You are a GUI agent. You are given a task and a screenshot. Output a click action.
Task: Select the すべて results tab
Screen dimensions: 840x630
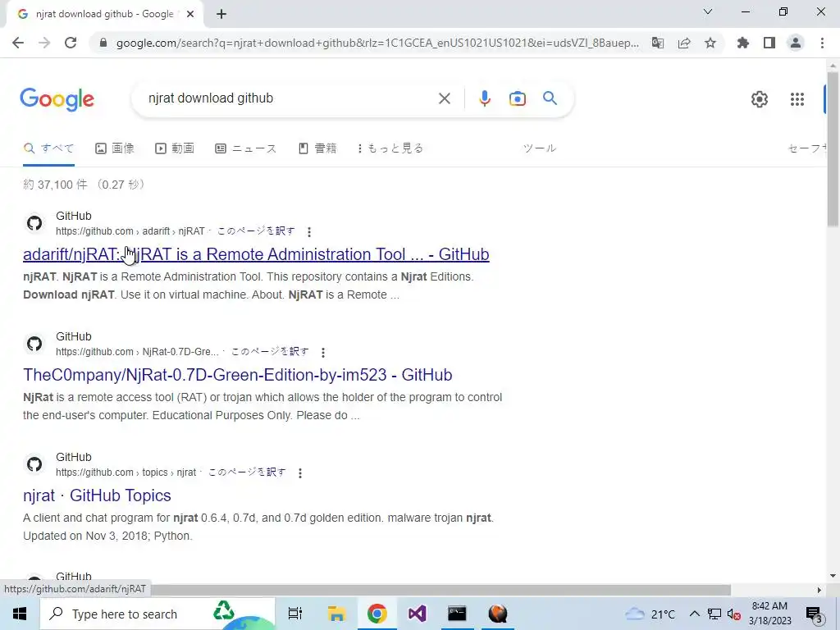point(48,148)
